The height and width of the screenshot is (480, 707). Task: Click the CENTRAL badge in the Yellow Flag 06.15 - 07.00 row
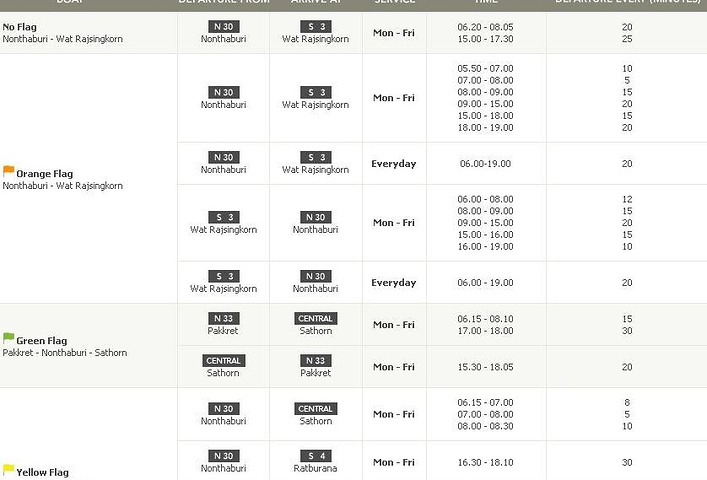coord(315,409)
